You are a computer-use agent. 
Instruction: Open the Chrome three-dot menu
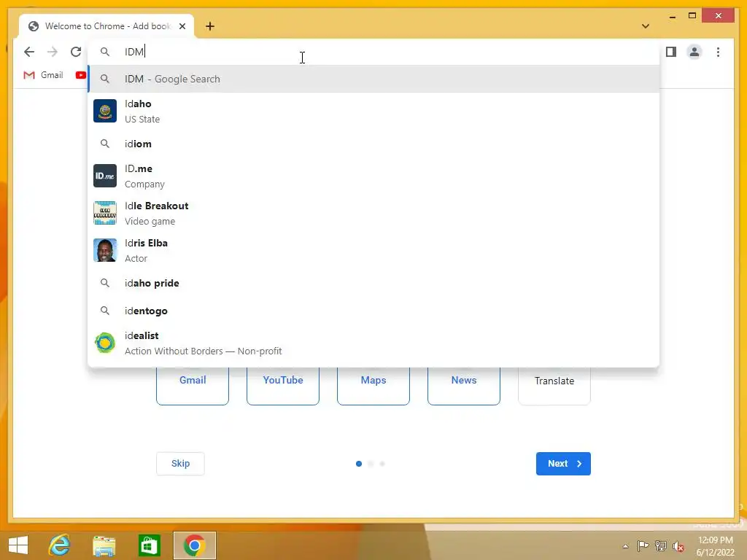click(x=718, y=52)
